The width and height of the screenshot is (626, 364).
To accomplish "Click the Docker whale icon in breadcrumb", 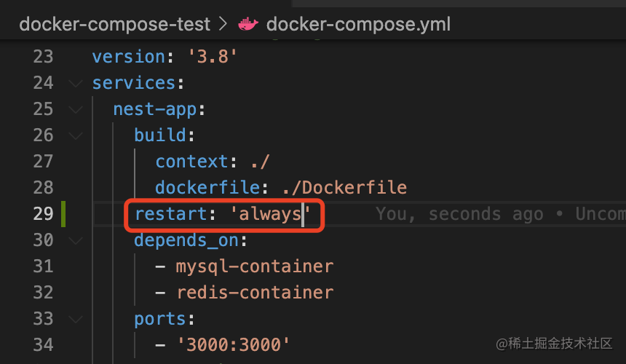I will pyautogui.click(x=248, y=24).
